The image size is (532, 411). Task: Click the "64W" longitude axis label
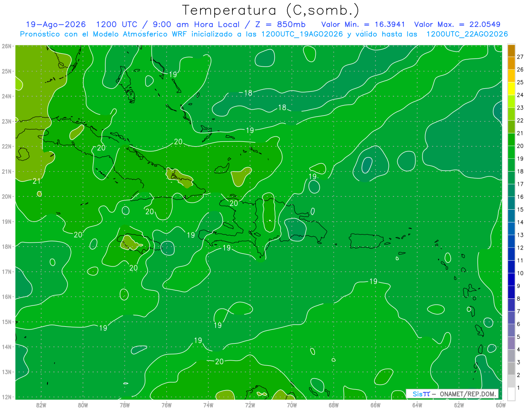417,405
